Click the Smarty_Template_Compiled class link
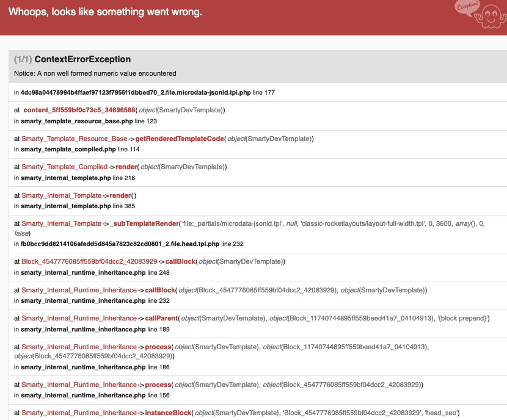This screenshot has height=420, width=507. click(65, 167)
